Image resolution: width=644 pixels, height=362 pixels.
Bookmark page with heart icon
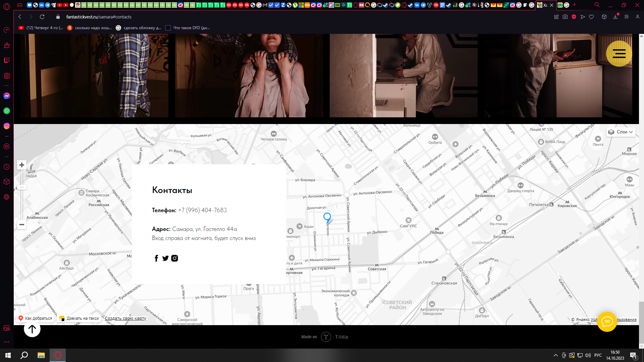[591, 17]
